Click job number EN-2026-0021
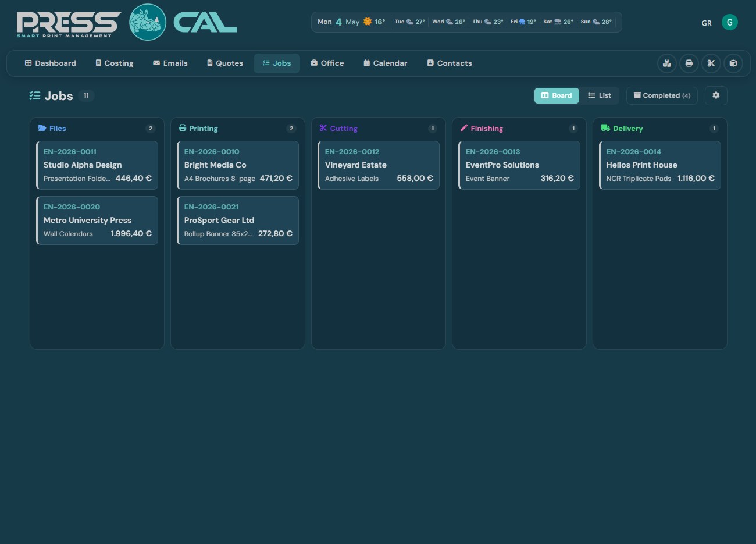Screen dimensions: 756x544 pyautogui.click(x=211, y=207)
